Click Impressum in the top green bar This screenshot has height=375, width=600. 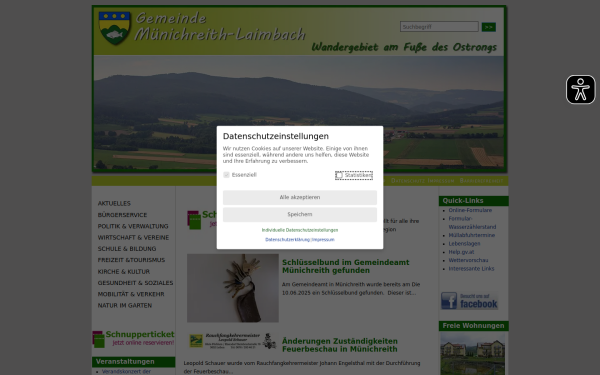(440, 181)
